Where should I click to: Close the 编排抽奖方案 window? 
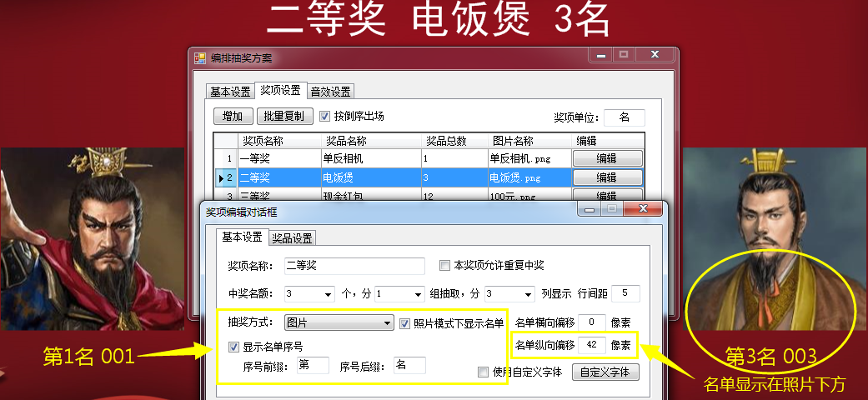point(655,55)
